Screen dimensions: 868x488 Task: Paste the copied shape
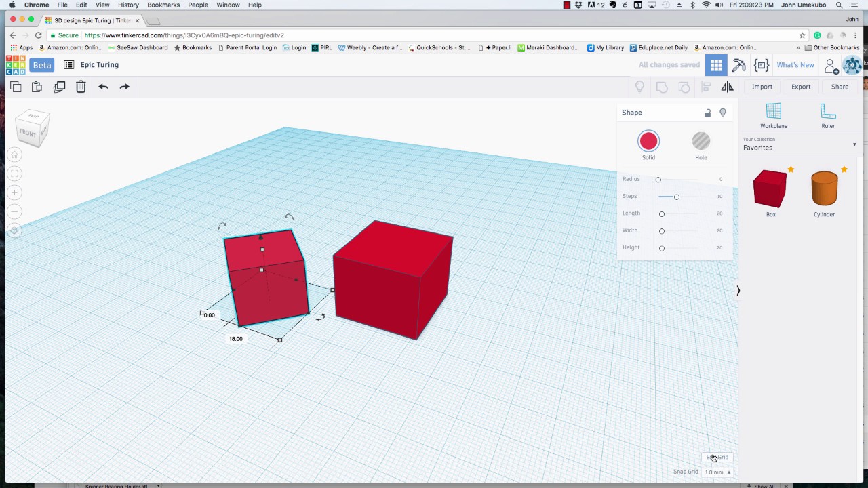(37, 87)
